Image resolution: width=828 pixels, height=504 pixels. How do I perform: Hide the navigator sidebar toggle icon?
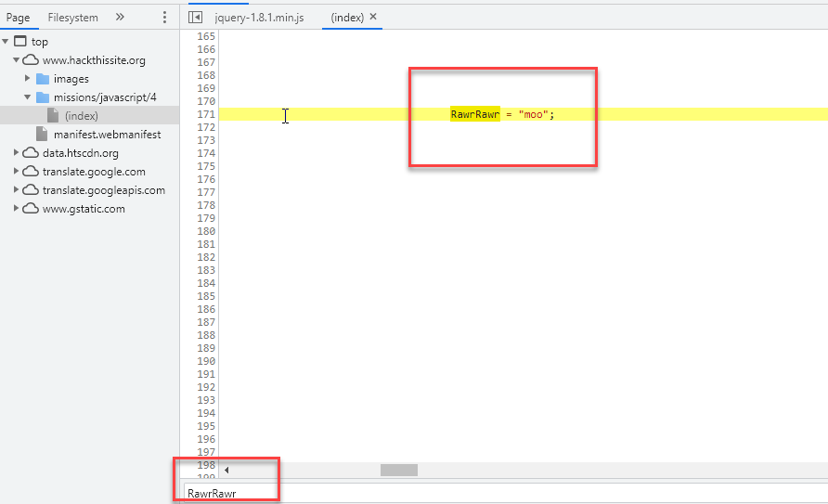[x=195, y=18]
